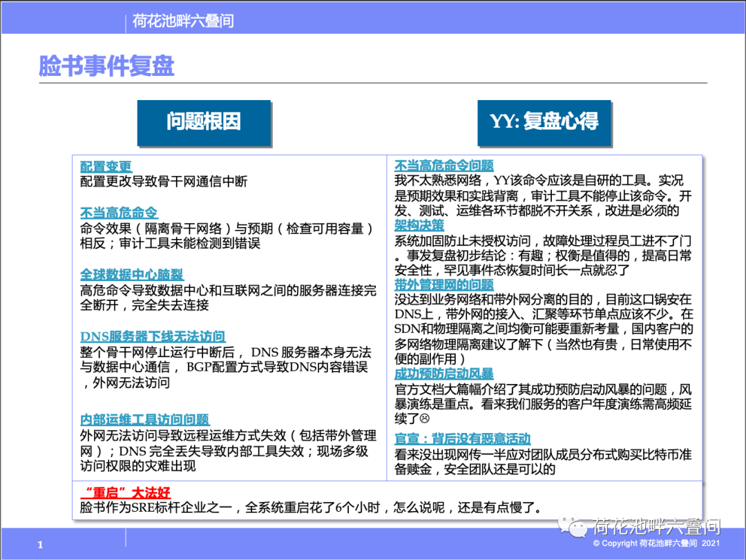The width and height of the screenshot is (746, 560).
Task: Click the line 访问权限的灾难出现
Action: (138, 466)
